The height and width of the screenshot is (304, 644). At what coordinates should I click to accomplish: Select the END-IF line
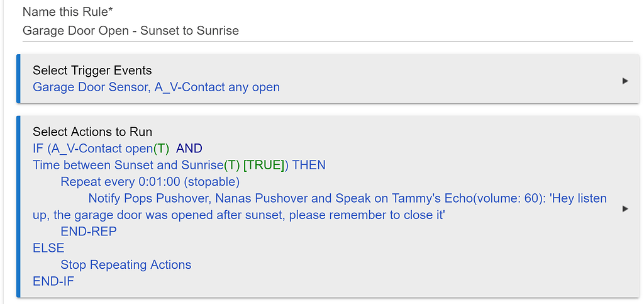pos(53,281)
